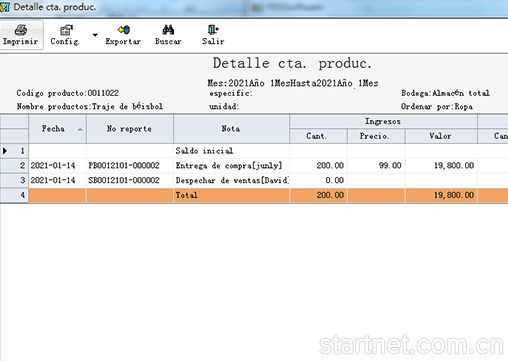
Task: Select the row 2 header cell
Action: point(14,165)
